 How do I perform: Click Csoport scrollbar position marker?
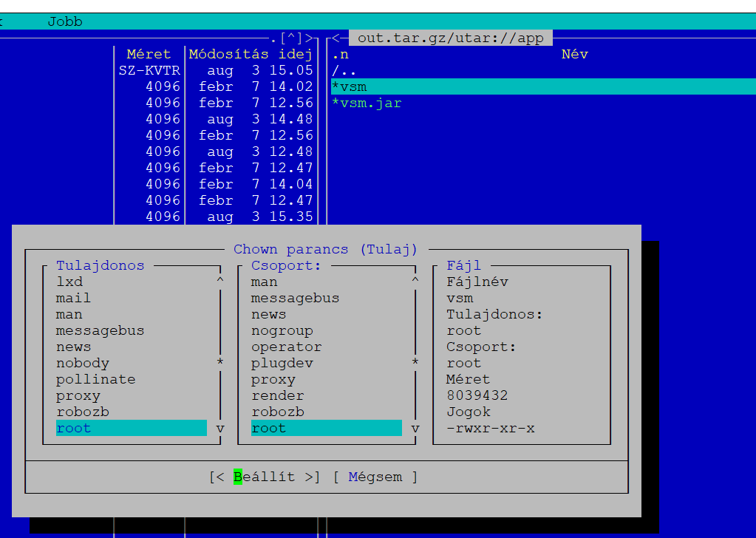click(415, 361)
